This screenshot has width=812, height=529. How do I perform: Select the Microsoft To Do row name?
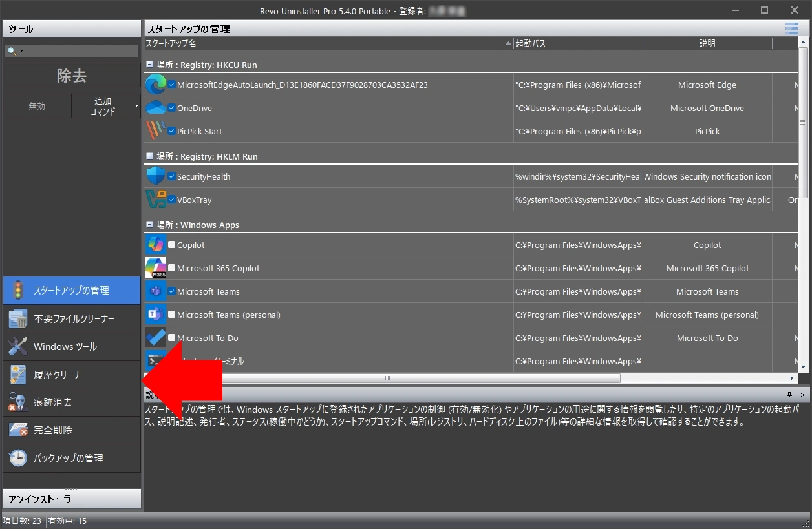[208, 338]
